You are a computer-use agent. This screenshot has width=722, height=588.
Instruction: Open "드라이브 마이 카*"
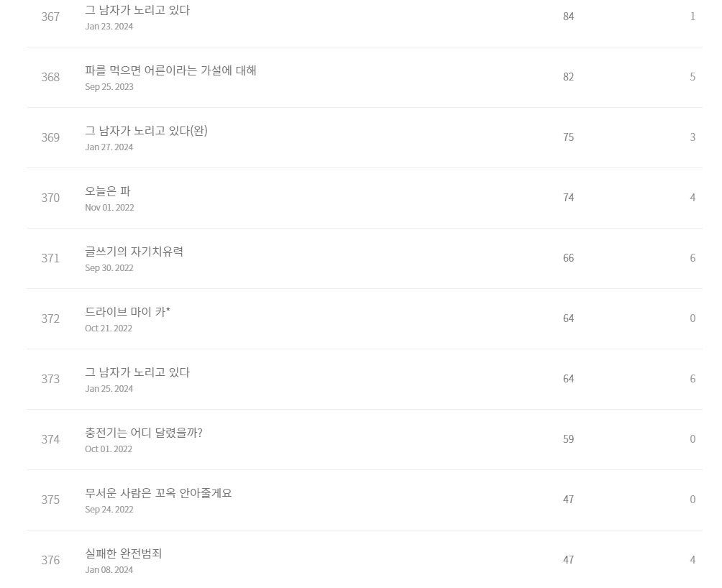(x=127, y=312)
